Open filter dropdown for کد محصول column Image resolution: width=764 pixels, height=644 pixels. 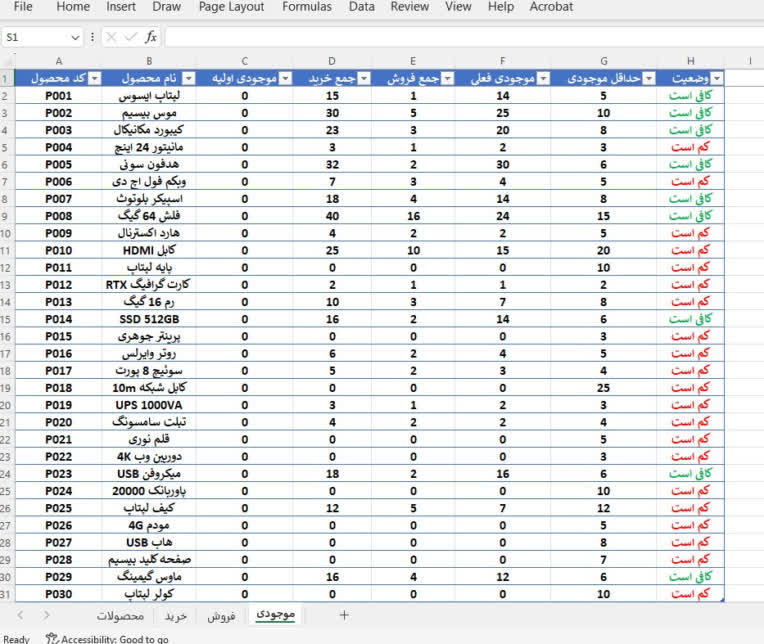[x=95, y=78]
